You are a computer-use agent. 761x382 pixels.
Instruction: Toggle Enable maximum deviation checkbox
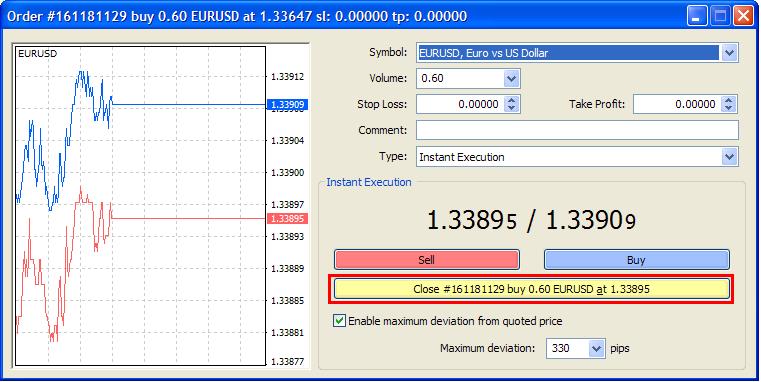(x=339, y=321)
